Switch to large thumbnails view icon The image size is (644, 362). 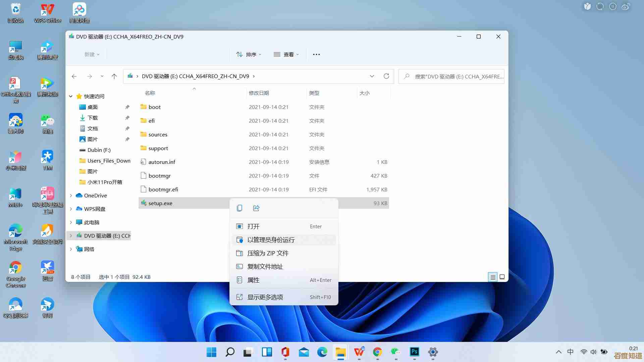tap(502, 277)
